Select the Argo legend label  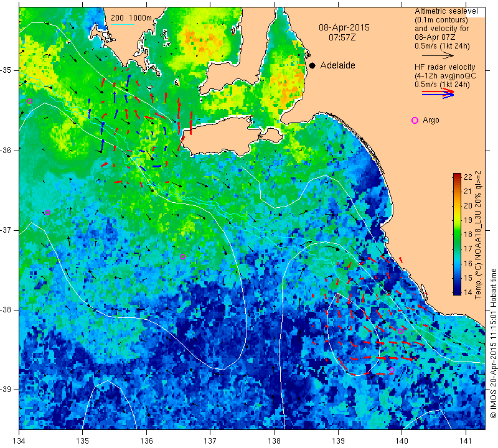[431, 120]
